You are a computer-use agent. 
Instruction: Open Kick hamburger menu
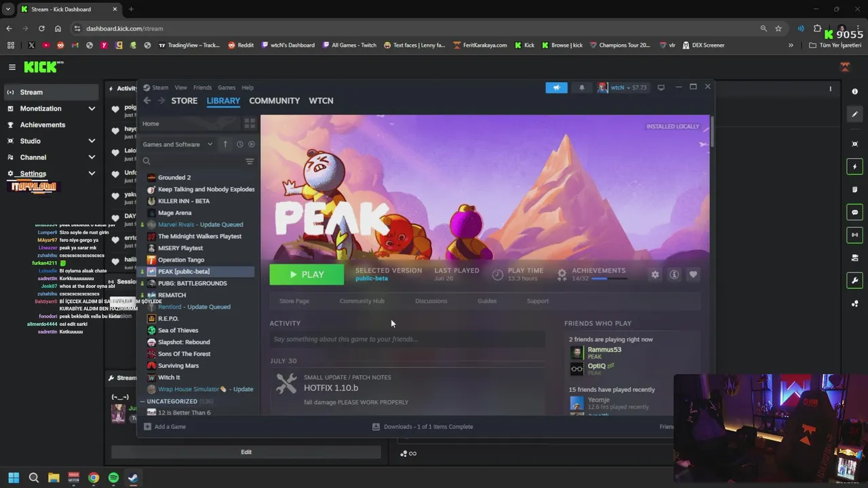pyautogui.click(x=12, y=67)
